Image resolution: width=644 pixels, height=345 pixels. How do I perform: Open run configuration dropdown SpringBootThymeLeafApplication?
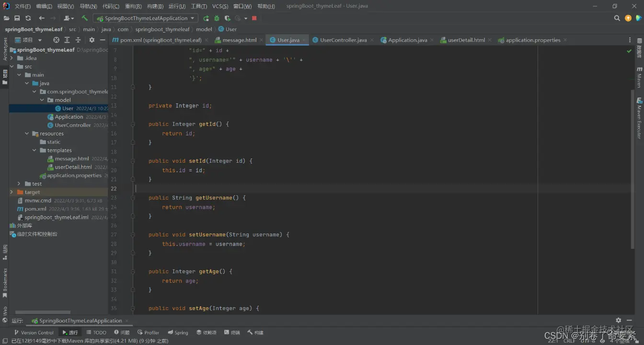point(146,18)
